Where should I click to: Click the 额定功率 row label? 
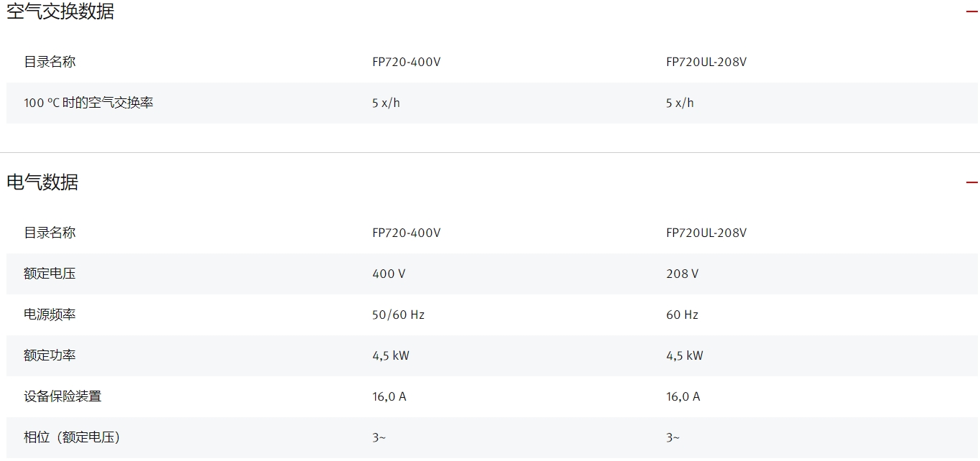(x=50, y=355)
